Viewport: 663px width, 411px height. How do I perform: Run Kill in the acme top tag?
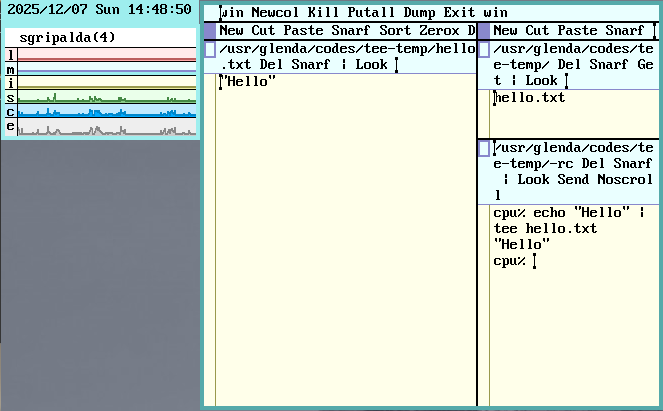point(323,13)
